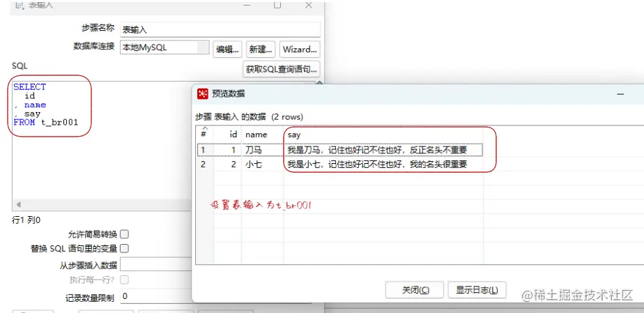Click 关闭(C) in the preview dialog
Screen dimensions: 644x313
(x=415, y=290)
